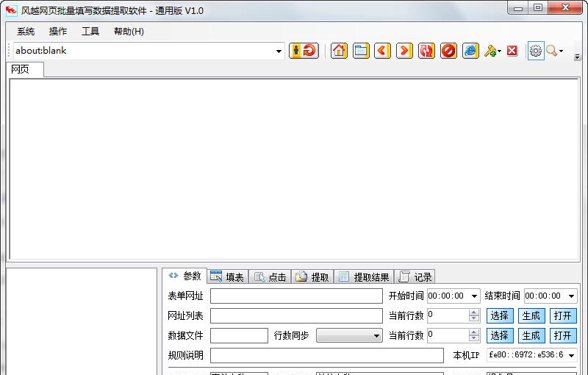
Task: Click 生成 button in the 网址列表 row
Action: 531,315
